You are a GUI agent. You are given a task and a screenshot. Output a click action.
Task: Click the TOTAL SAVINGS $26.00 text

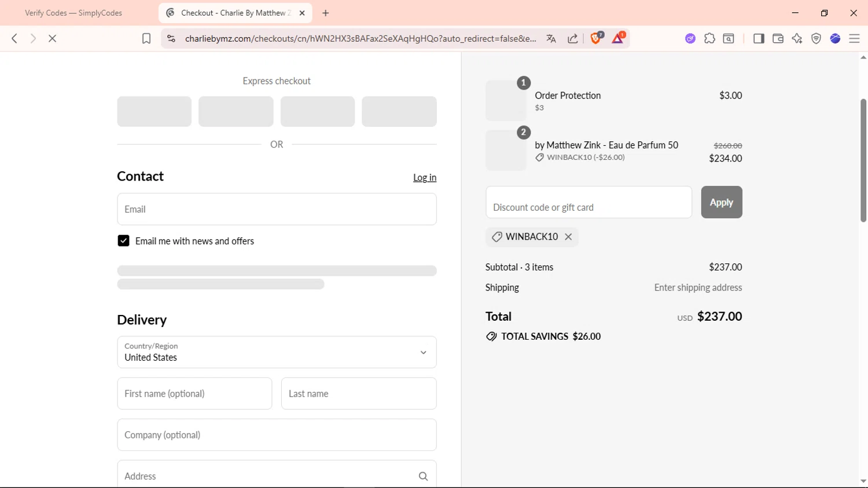[x=550, y=336]
